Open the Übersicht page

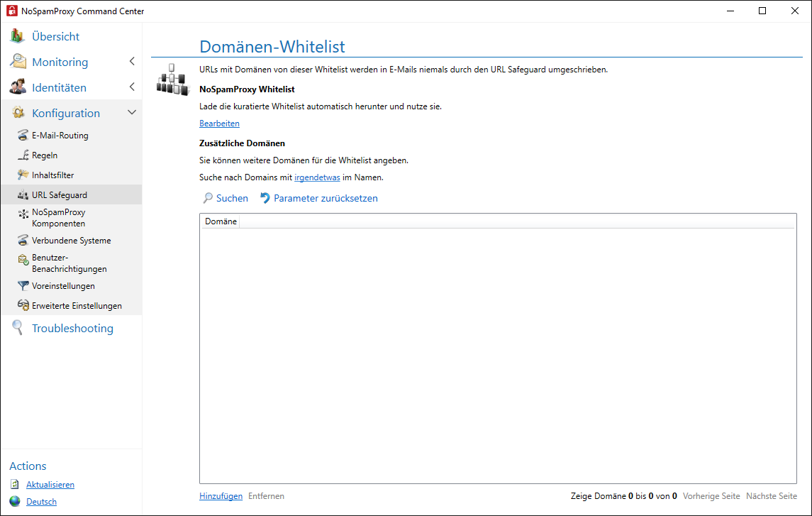pos(55,36)
